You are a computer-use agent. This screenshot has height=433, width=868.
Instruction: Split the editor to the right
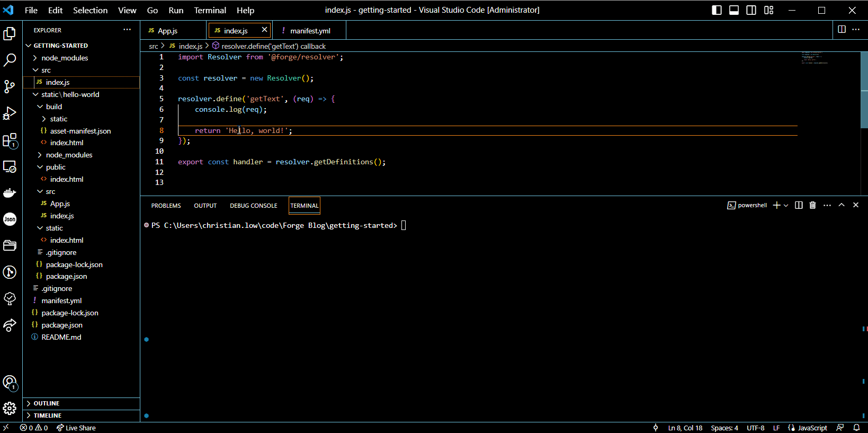click(842, 29)
